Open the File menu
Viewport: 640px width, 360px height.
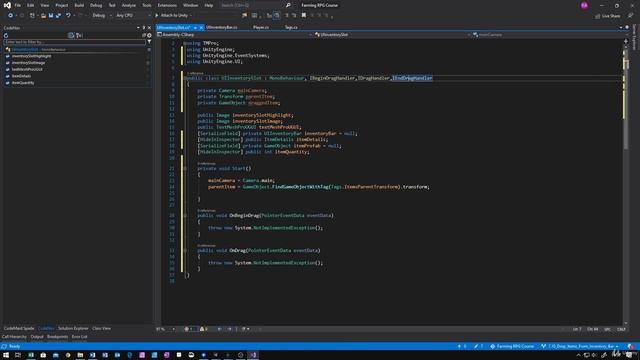click(18, 5)
